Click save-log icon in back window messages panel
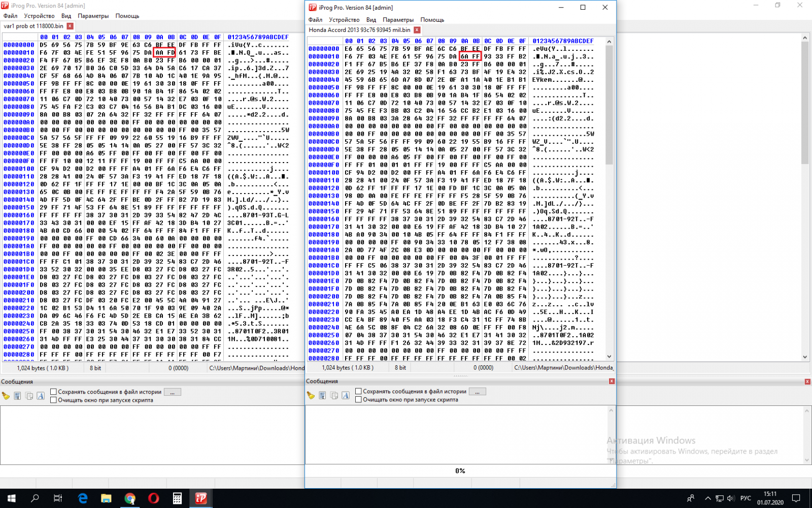The width and height of the screenshot is (812, 508). click(x=17, y=396)
